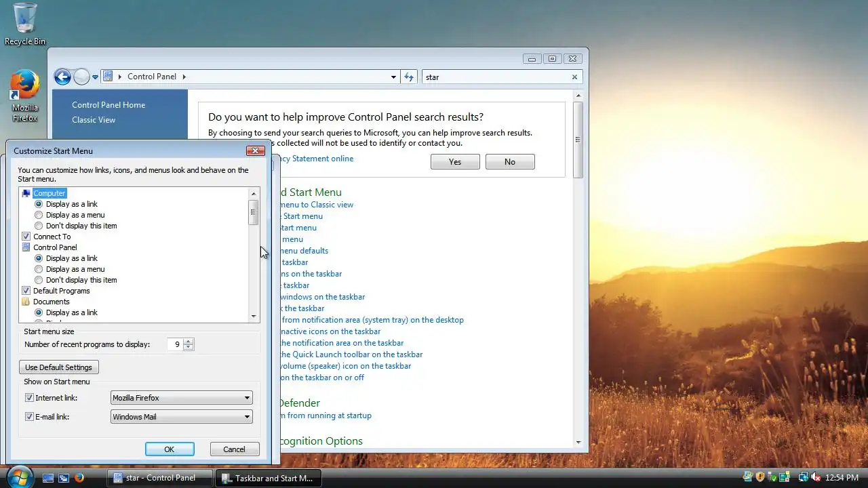Click Control Panel results scroll up arrow
The width and height of the screenshot is (868, 488).
pyautogui.click(x=578, y=96)
